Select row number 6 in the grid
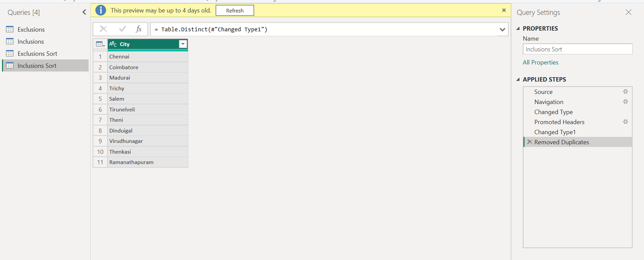 pyautogui.click(x=100, y=109)
